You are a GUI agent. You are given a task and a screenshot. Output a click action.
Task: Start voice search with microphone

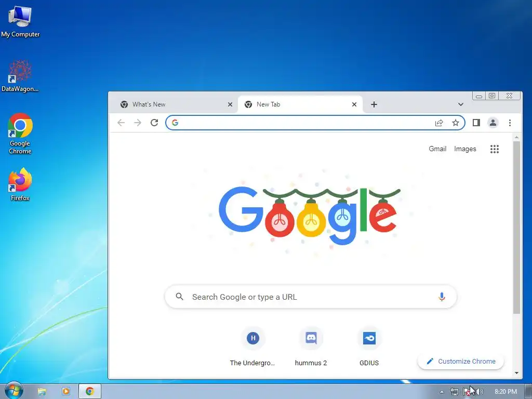pyautogui.click(x=442, y=297)
